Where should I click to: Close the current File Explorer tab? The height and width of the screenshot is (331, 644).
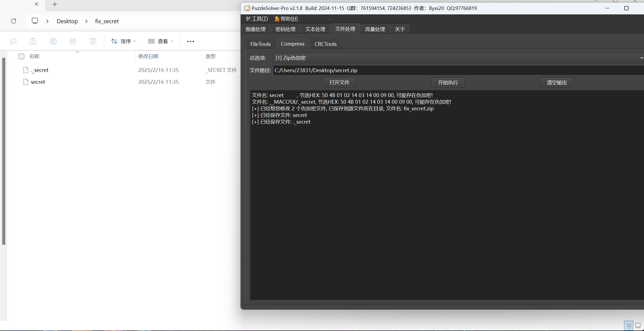(x=37, y=4)
